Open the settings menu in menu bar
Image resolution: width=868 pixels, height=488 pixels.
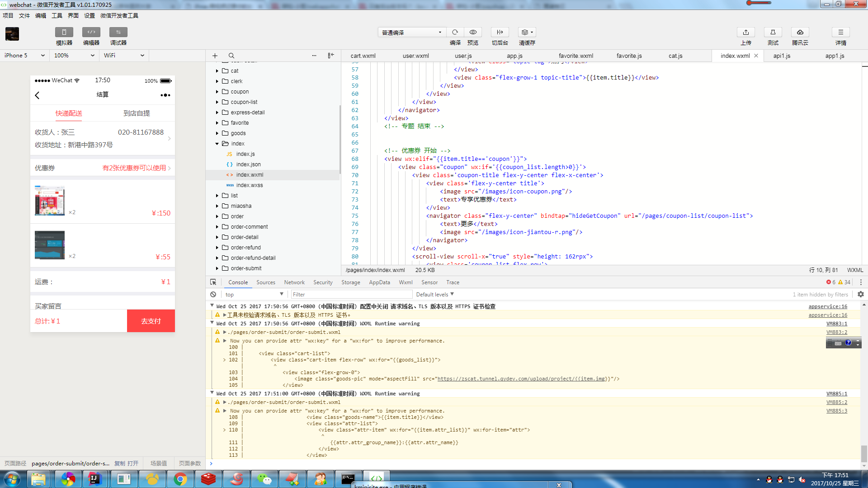click(90, 15)
